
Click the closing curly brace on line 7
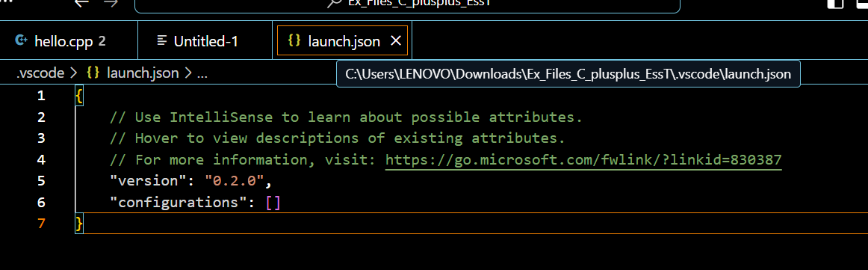79,224
